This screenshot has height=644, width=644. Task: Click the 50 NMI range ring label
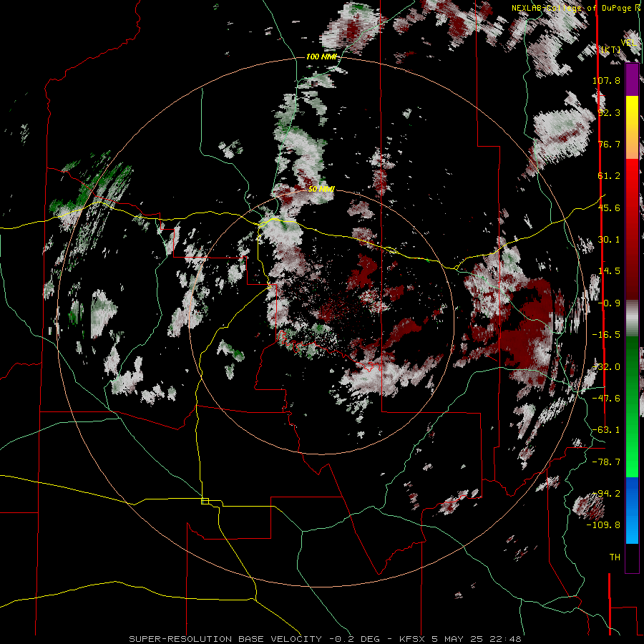click(x=321, y=190)
